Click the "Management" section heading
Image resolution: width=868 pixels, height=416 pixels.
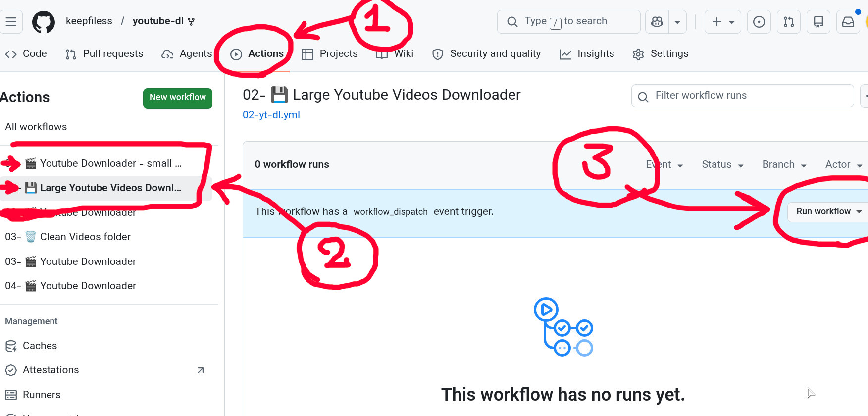31,321
